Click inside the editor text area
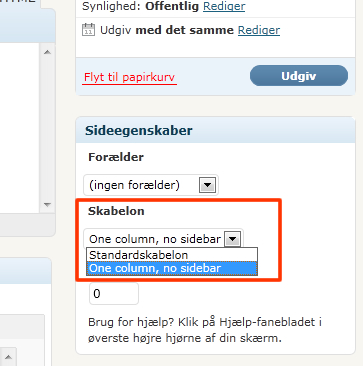Image resolution: width=363 pixels, height=366 pixels. [x=20, y=128]
